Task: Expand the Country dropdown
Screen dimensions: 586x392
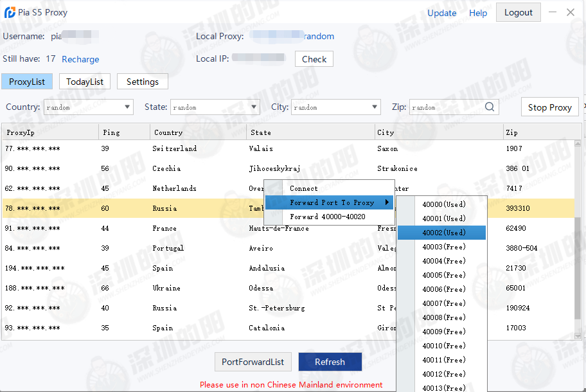Action: click(x=127, y=107)
